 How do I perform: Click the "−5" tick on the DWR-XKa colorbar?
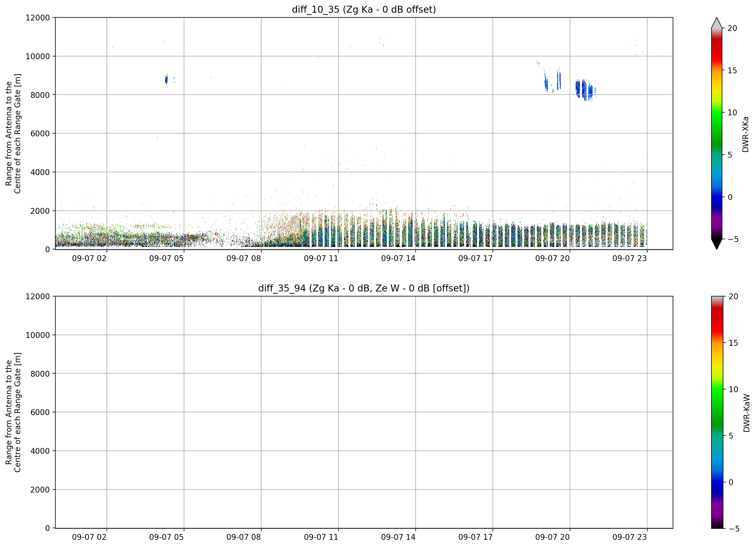coord(733,239)
